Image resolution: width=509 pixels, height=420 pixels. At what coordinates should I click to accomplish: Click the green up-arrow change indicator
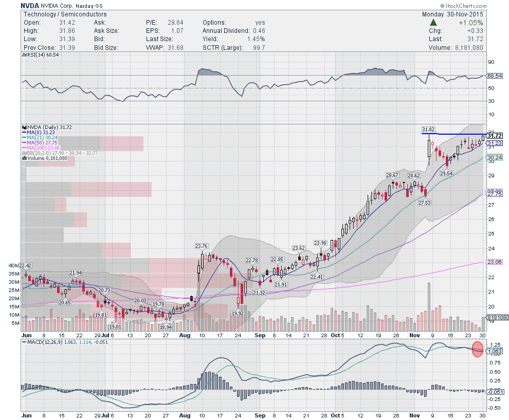[433, 23]
